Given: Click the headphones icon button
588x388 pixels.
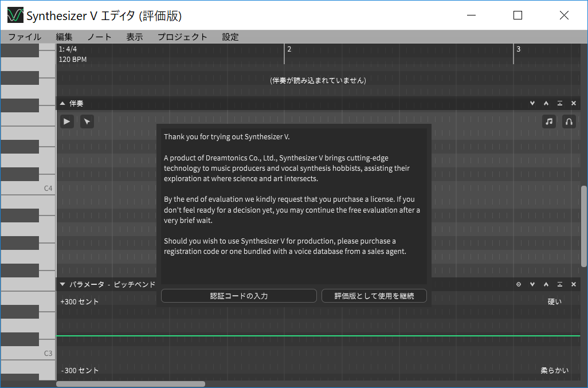Looking at the screenshot, I should (569, 122).
